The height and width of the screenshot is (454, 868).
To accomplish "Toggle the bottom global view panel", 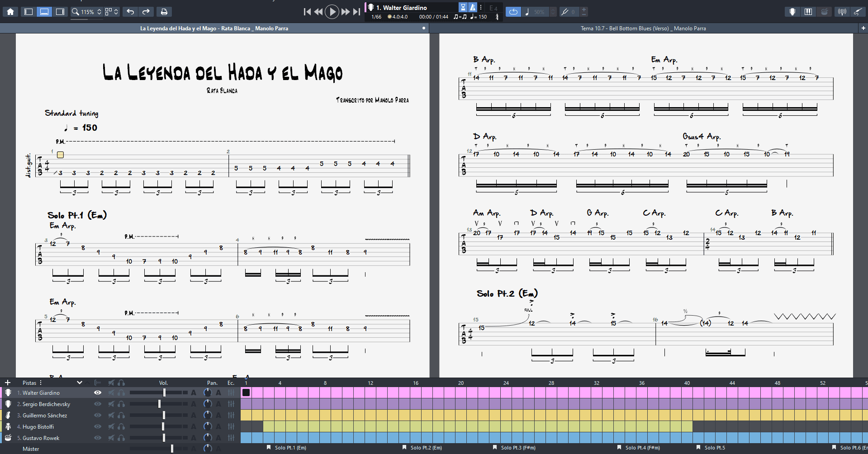I will click(x=44, y=12).
